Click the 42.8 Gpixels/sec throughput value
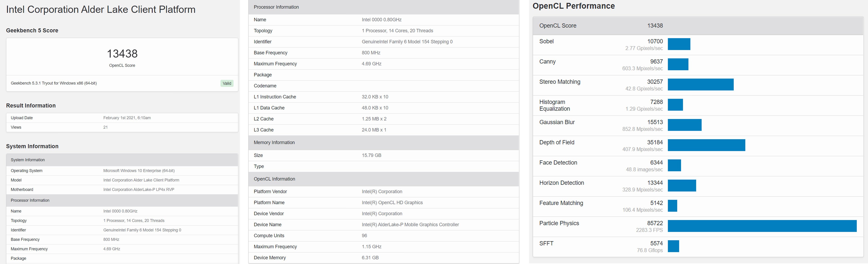The width and height of the screenshot is (868, 264). [644, 89]
